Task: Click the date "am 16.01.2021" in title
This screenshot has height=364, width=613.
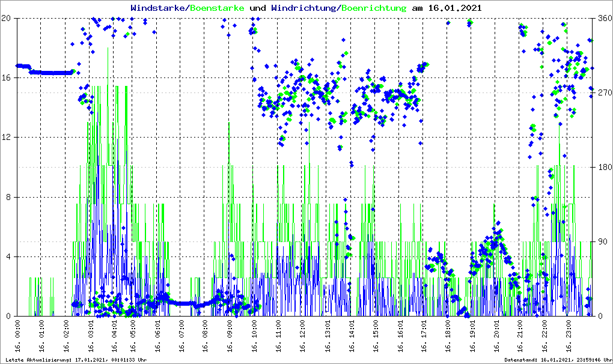Action: tap(448, 8)
